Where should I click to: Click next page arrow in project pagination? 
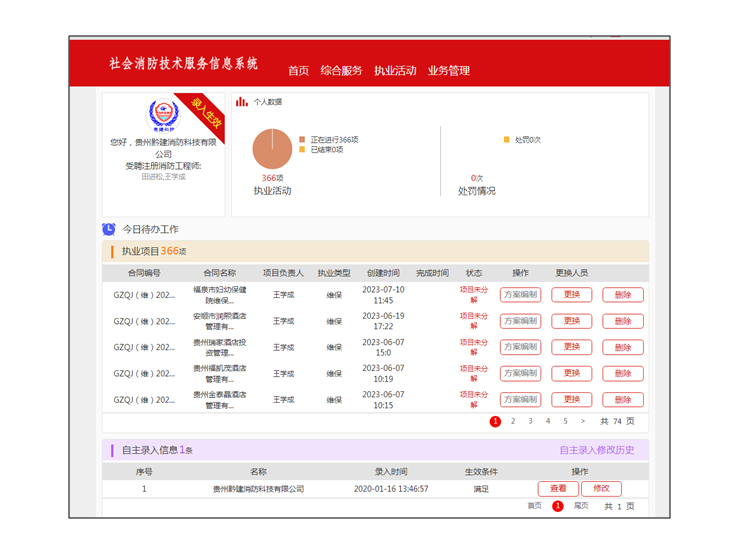tap(582, 422)
